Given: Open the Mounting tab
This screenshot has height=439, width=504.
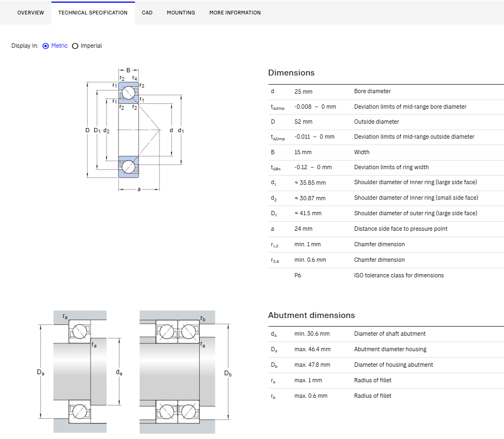Looking at the screenshot, I should [x=180, y=13].
